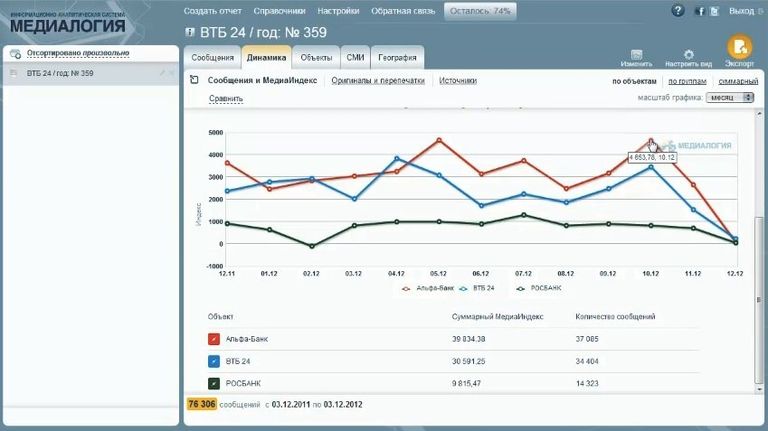This screenshot has height=431, width=768.
Task: Select the Динамика tab
Action: pyautogui.click(x=266, y=57)
